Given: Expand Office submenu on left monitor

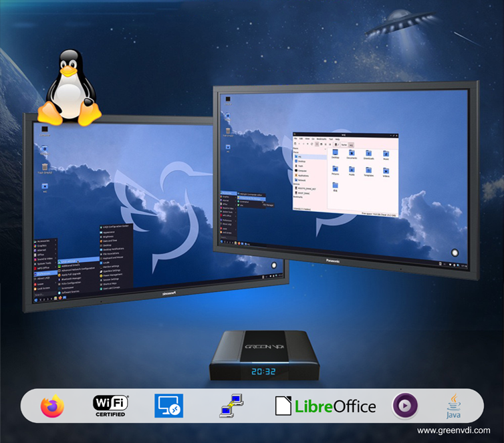Looking at the screenshot, I should 45,255.
